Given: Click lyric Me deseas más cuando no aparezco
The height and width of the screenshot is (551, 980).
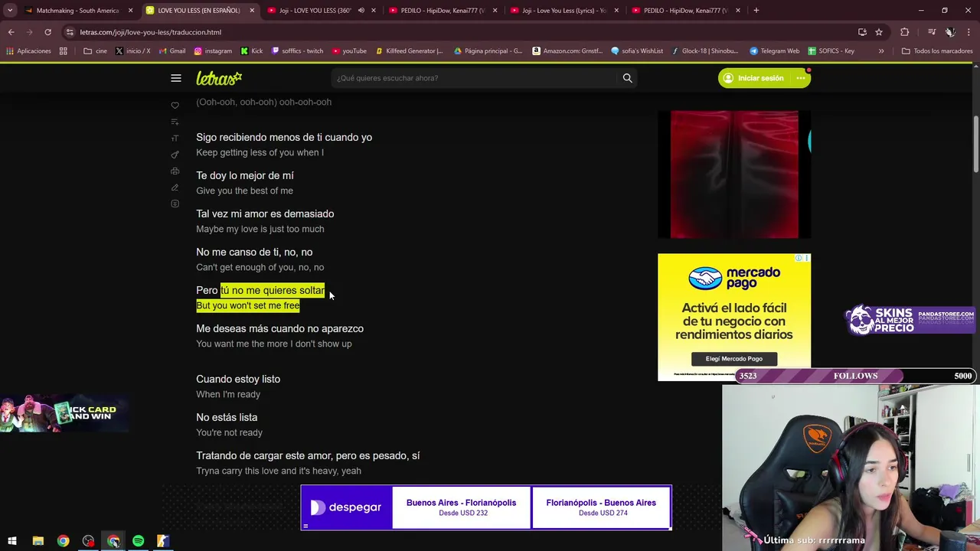Looking at the screenshot, I should click(x=279, y=328).
